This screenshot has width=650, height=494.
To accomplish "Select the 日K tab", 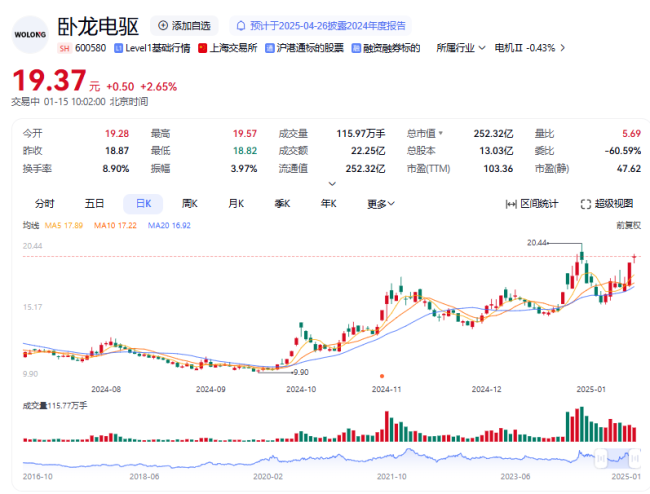I will click(143, 203).
